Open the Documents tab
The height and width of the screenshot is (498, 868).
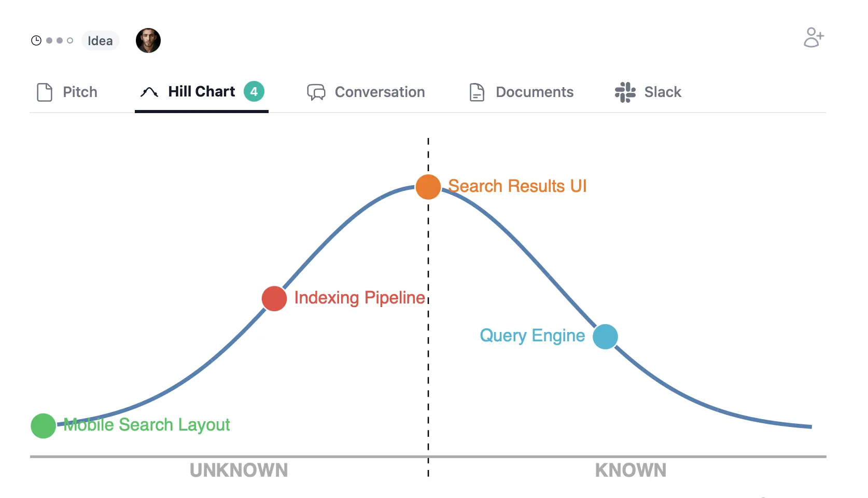(535, 92)
